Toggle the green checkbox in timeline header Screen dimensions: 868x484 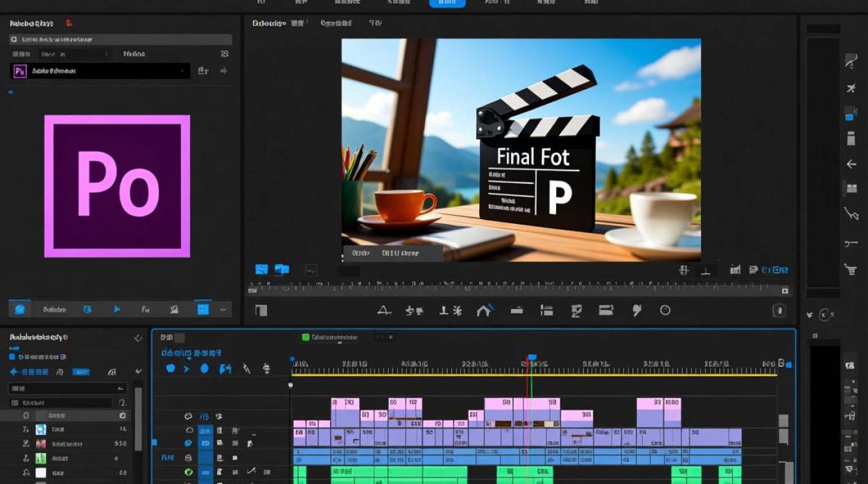point(305,337)
